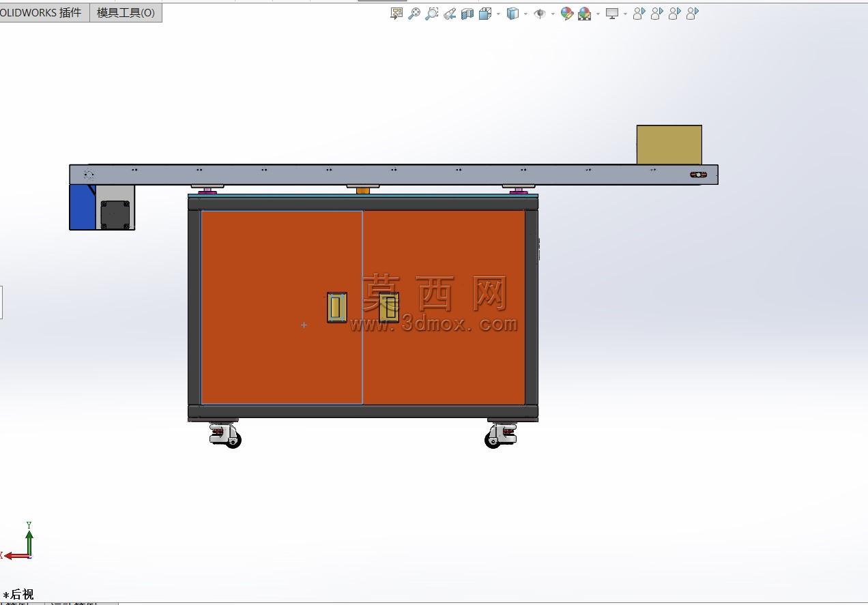This screenshot has width=868, height=605.
Task: Select the Zoom to Area tool
Action: pos(431,14)
